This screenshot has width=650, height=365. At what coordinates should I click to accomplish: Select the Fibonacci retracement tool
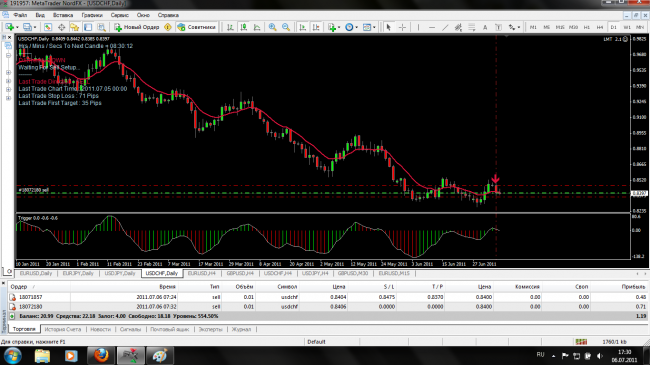(x=472, y=27)
